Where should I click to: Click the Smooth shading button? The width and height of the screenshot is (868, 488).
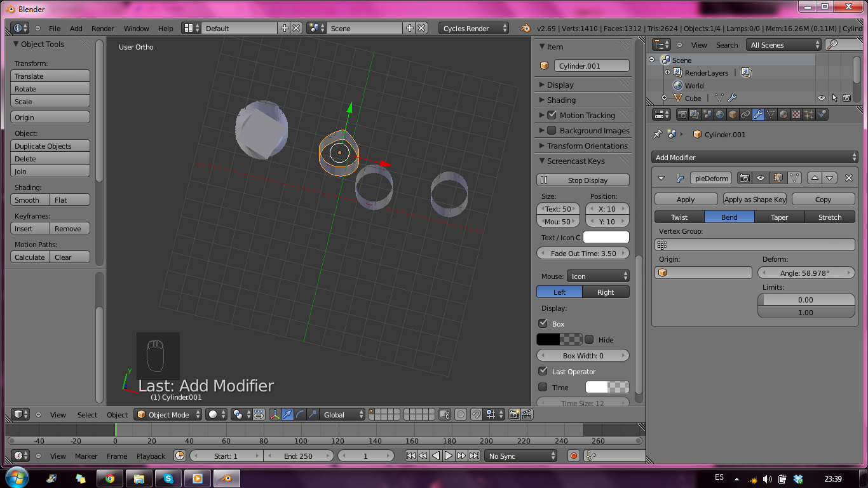point(30,200)
